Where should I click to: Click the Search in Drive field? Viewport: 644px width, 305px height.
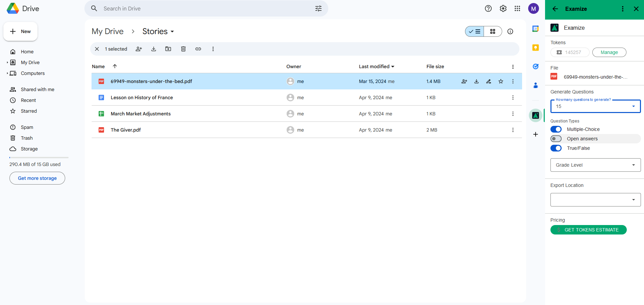click(x=206, y=8)
